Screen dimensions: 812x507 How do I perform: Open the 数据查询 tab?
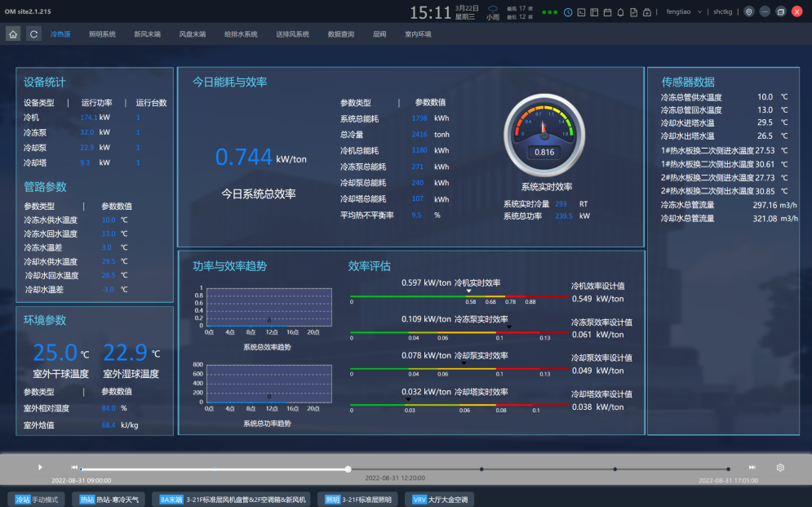click(x=341, y=34)
